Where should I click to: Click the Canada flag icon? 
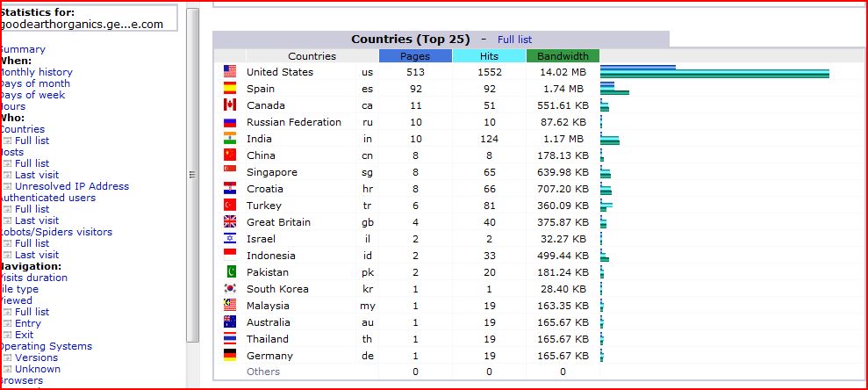tap(230, 105)
